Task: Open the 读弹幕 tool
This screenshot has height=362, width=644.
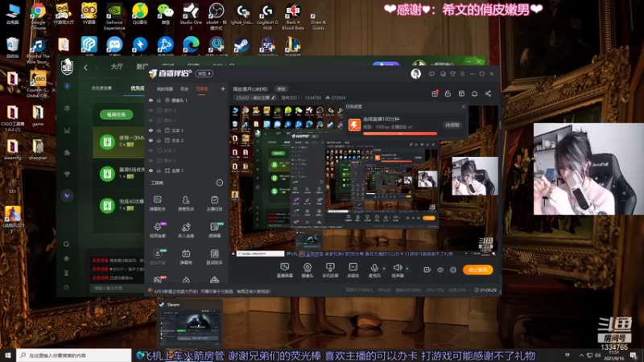Action: click(x=214, y=230)
